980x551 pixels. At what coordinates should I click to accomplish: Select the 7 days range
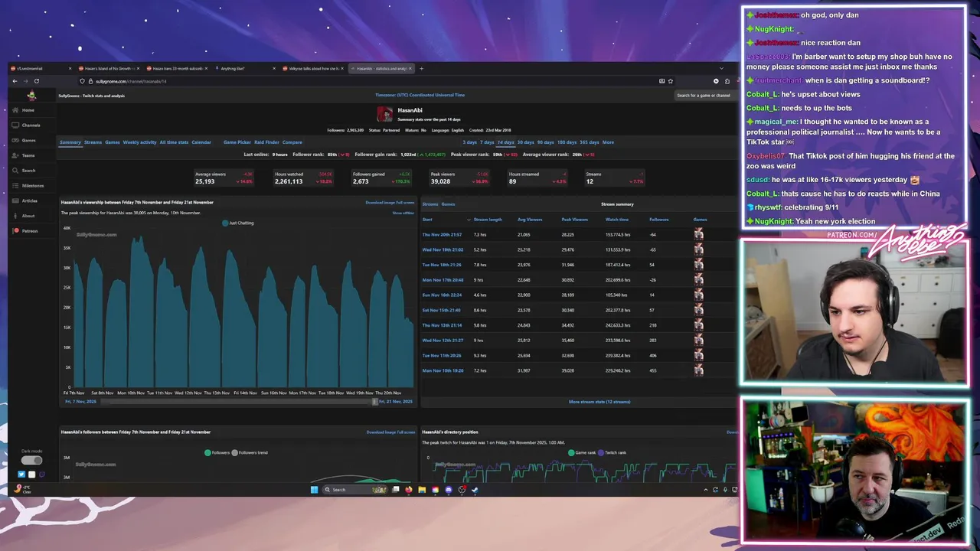487,142
